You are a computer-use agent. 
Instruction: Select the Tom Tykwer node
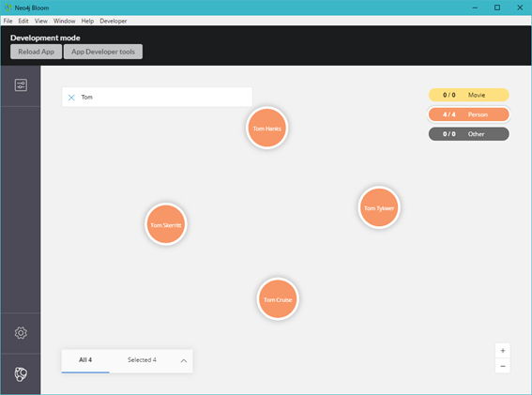379,207
